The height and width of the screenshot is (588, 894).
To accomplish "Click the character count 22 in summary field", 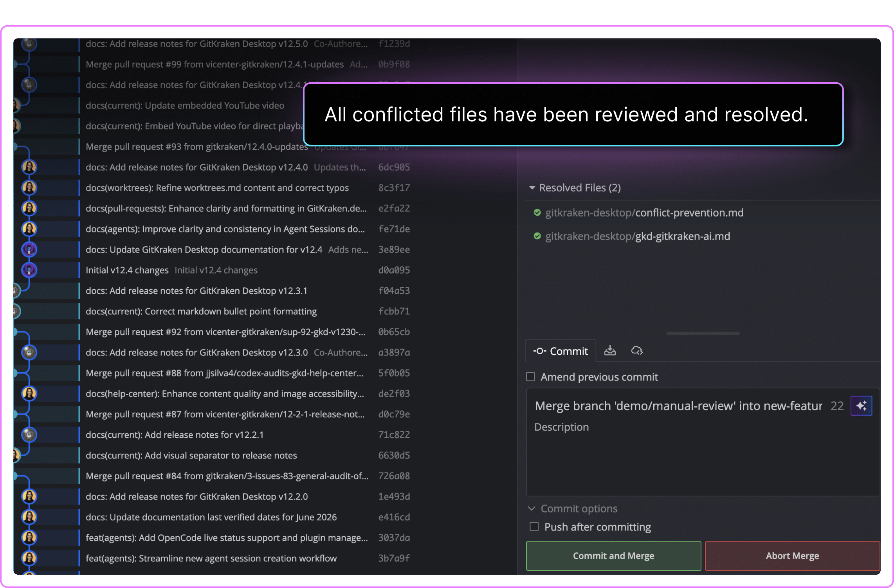I will point(837,406).
